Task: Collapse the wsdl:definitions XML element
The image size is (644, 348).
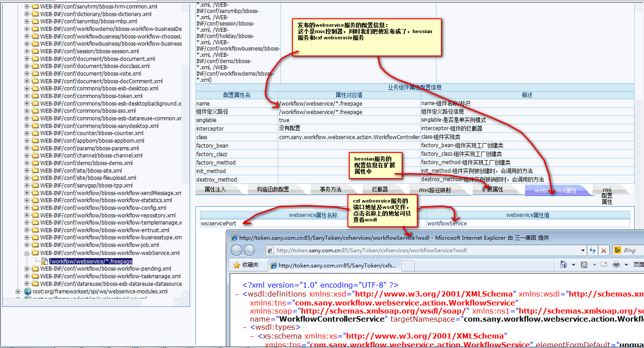Action: (237, 294)
